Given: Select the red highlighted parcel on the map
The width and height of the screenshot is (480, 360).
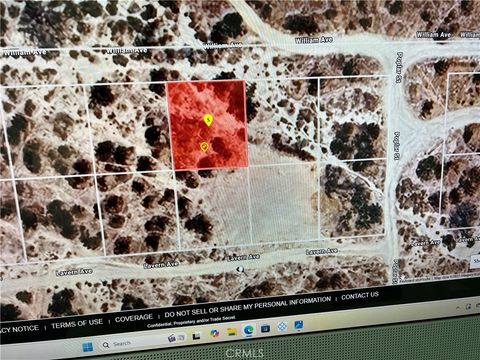Looking at the screenshot, I should (x=208, y=124).
